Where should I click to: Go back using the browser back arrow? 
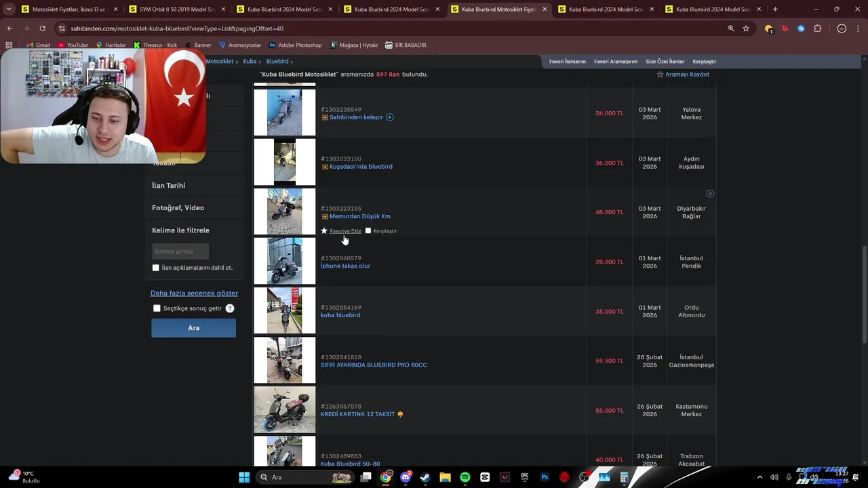[x=9, y=28]
